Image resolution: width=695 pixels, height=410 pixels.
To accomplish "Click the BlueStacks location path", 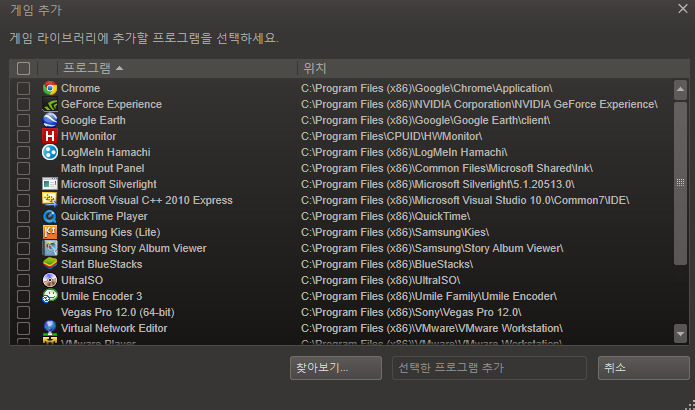I will (387, 264).
